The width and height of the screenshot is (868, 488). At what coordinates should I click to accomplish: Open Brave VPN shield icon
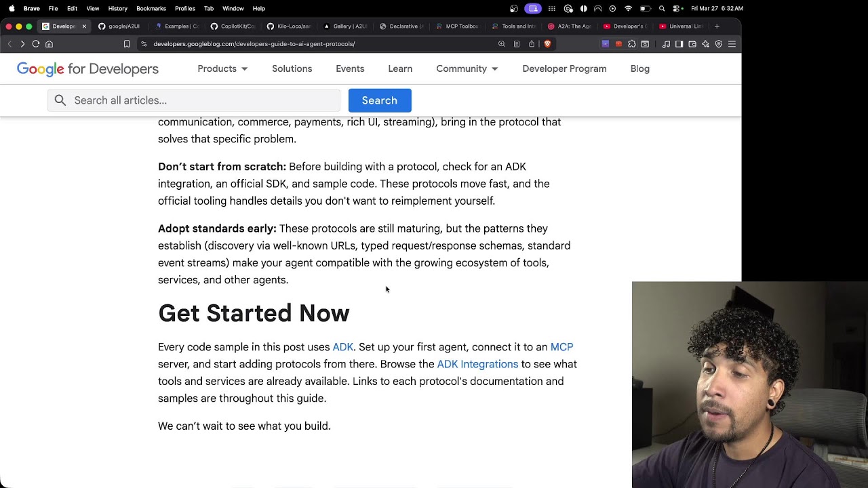(719, 44)
